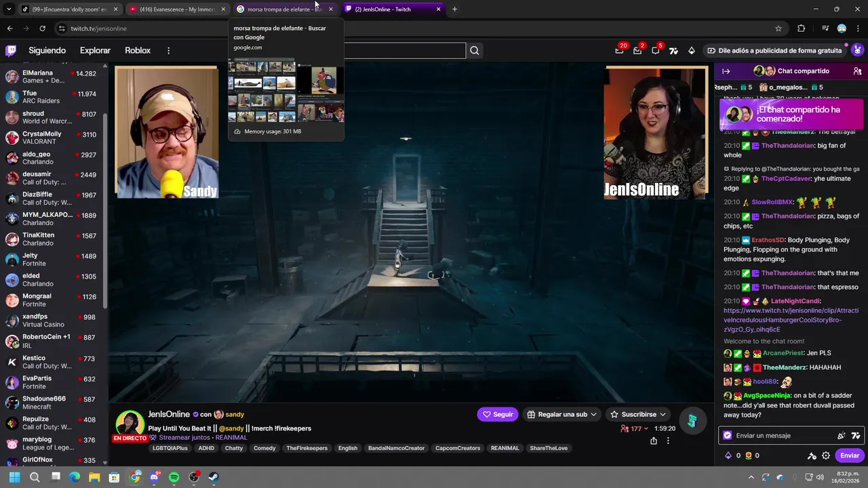
Task: Switch to the dolly zoom tab
Action: 70,9
